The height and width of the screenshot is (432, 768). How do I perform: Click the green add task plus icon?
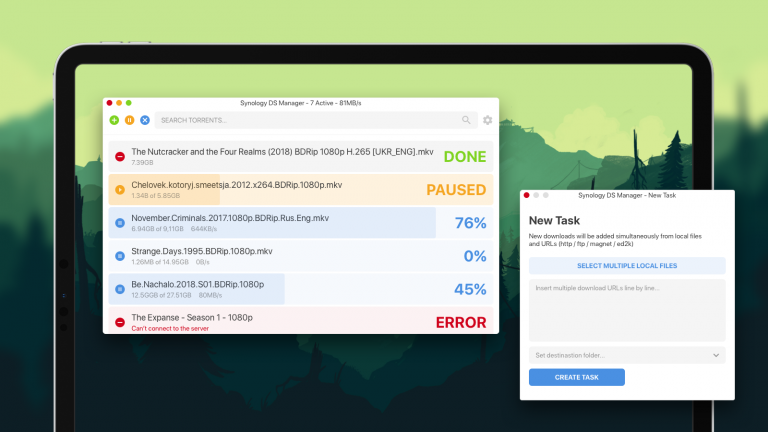click(x=114, y=120)
